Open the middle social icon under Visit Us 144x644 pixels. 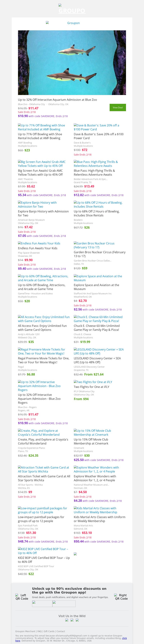tap(72, 620)
